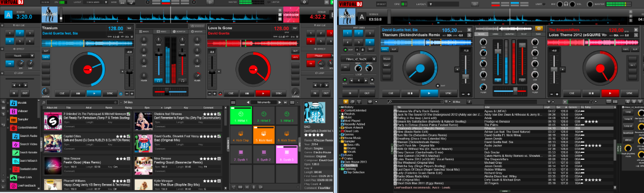644x193 pixels.
Task: Toggle SLIP mode on the Love Is Gone deck
Action: point(295,51)
